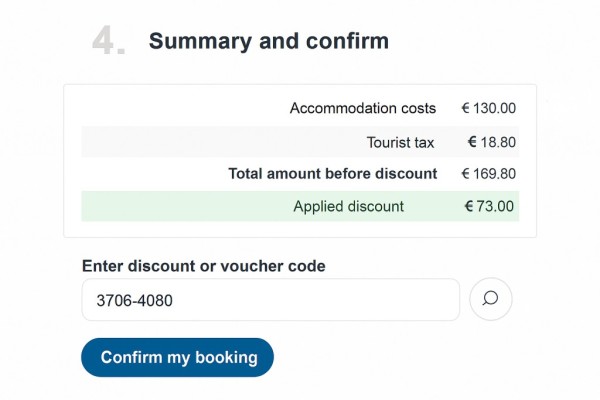
Task: Select the Total amount before discount label
Action: point(332,173)
